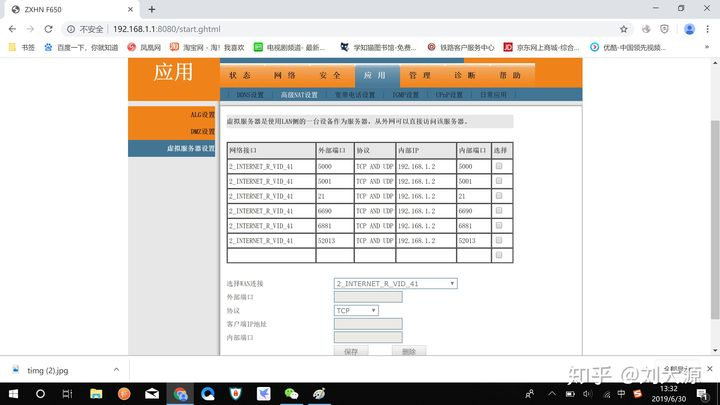Click the 保存 button
The width and height of the screenshot is (720, 405).
[x=351, y=351]
